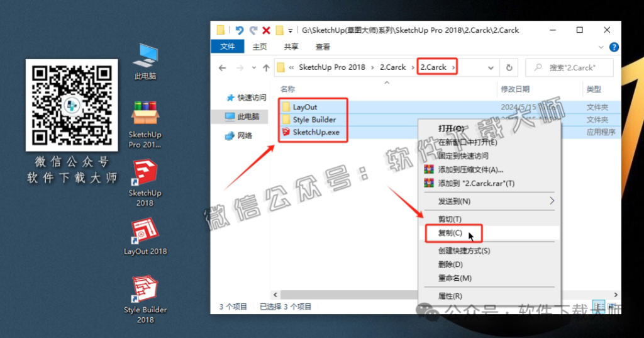Go up one folder level
The width and height of the screenshot is (644, 338).
(x=266, y=68)
